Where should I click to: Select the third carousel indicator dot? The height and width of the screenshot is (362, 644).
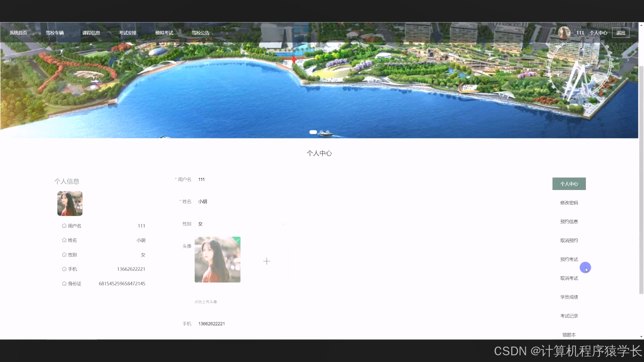pyautogui.click(x=328, y=132)
